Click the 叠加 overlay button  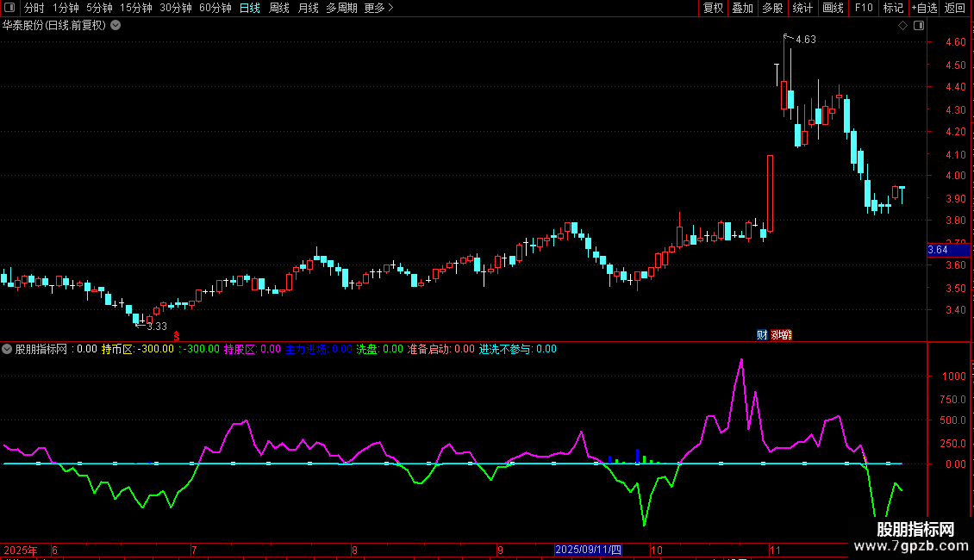(742, 8)
